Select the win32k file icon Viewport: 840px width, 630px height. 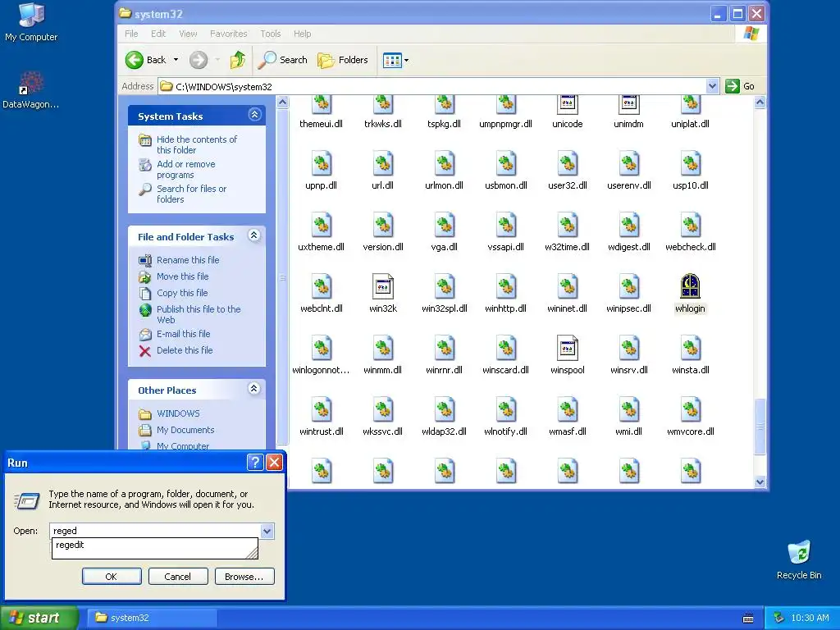(x=382, y=286)
